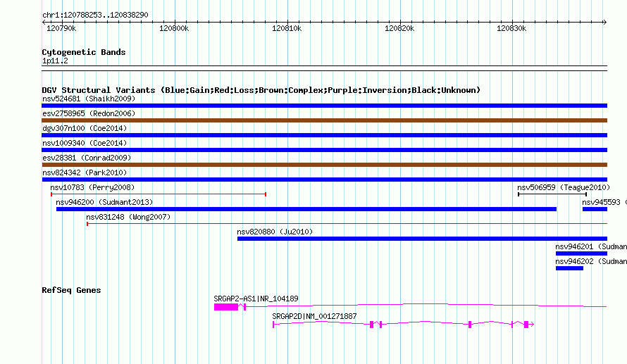Viewport: 627px width, 364px height.
Task: Click the nsv831248 (Wong2007) red line
Action: tap(347, 224)
